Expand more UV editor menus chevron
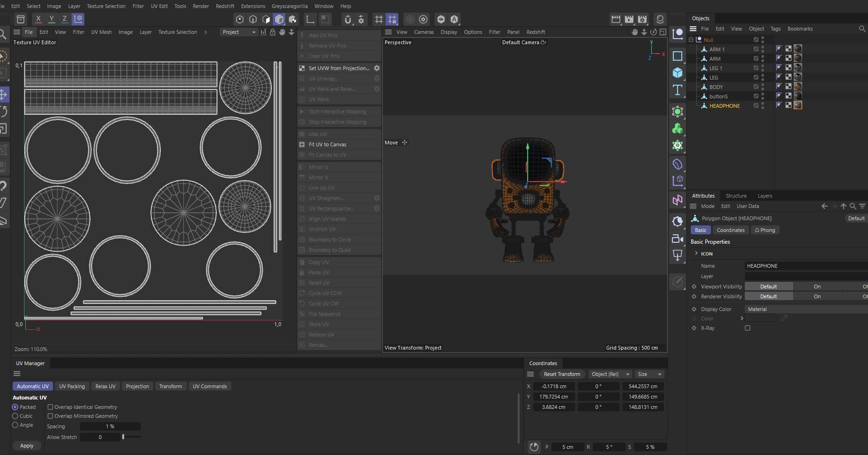The height and width of the screenshot is (455, 868). coord(205,32)
